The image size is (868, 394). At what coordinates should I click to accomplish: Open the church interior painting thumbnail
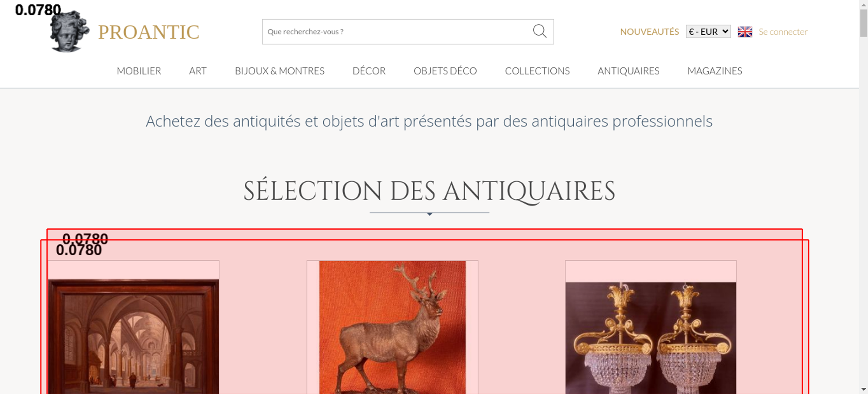tap(133, 337)
